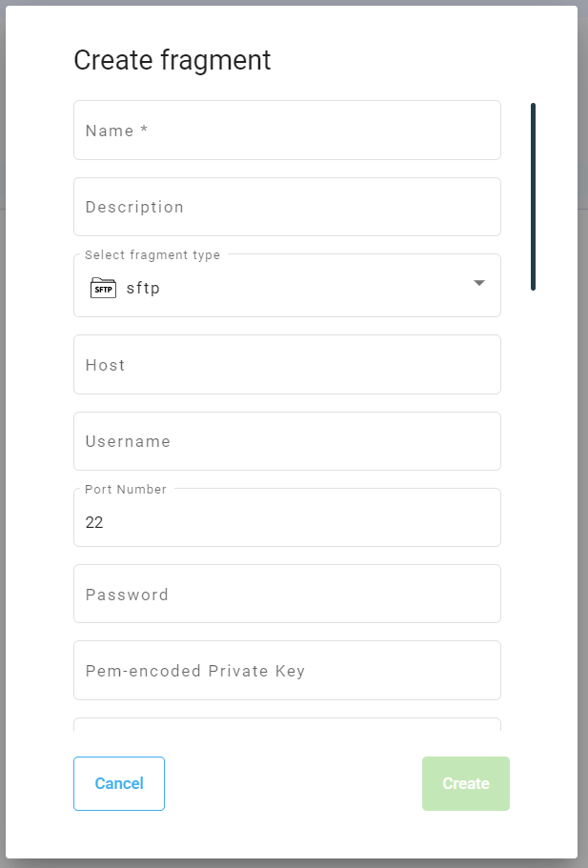Click the Select fragment type label

tap(152, 255)
